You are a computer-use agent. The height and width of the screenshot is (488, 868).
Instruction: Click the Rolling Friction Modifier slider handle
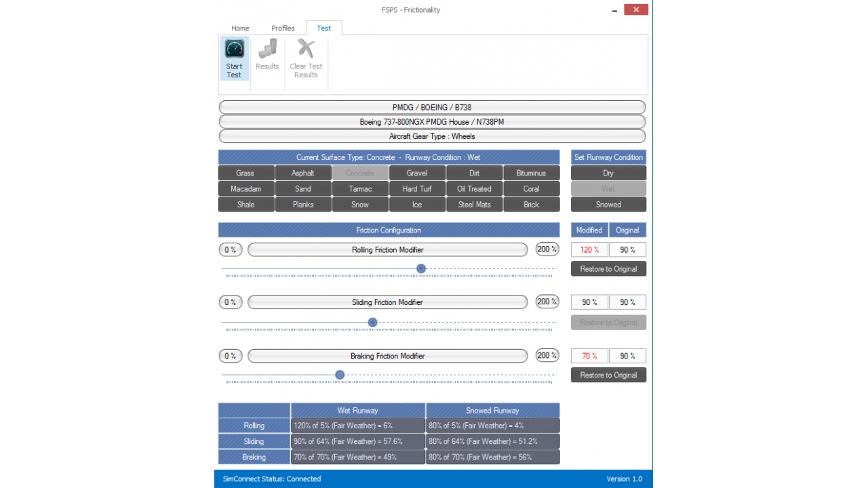pyautogui.click(x=421, y=268)
